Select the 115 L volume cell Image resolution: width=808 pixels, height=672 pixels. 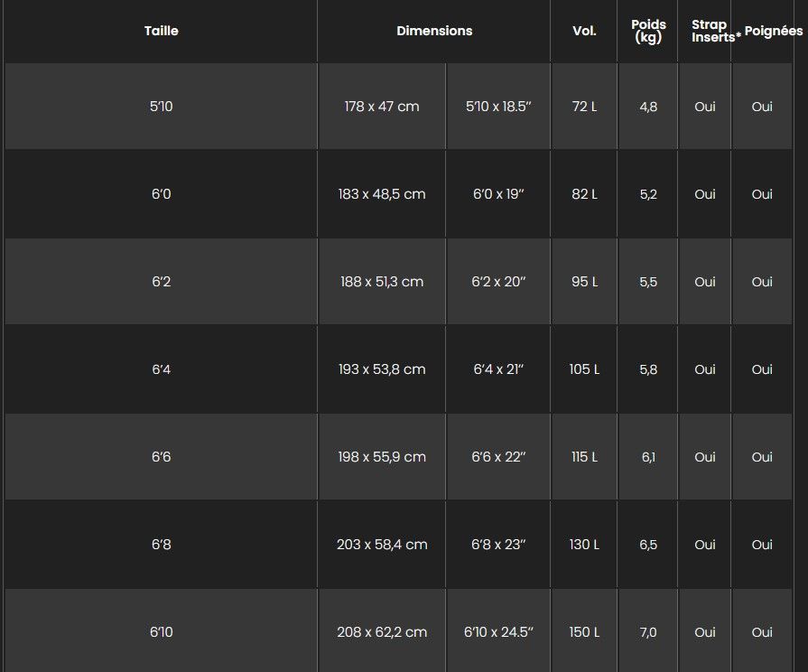pyautogui.click(x=584, y=457)
